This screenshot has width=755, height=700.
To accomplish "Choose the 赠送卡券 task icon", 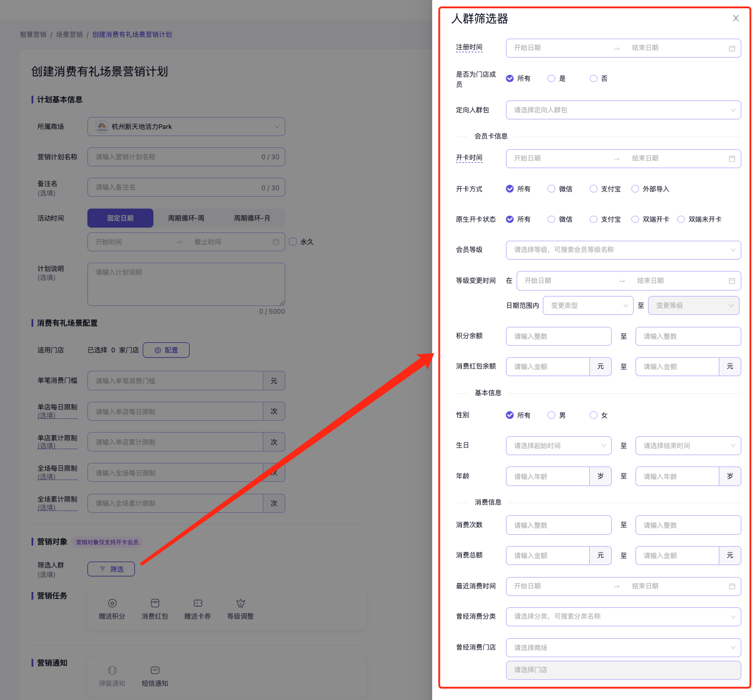I will (x=198, y=603).
